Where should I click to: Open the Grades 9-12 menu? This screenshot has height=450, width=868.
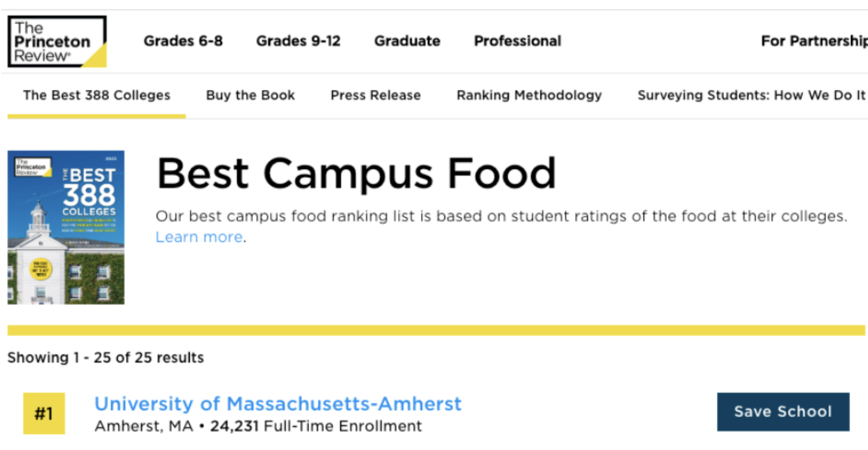(298, 41)
